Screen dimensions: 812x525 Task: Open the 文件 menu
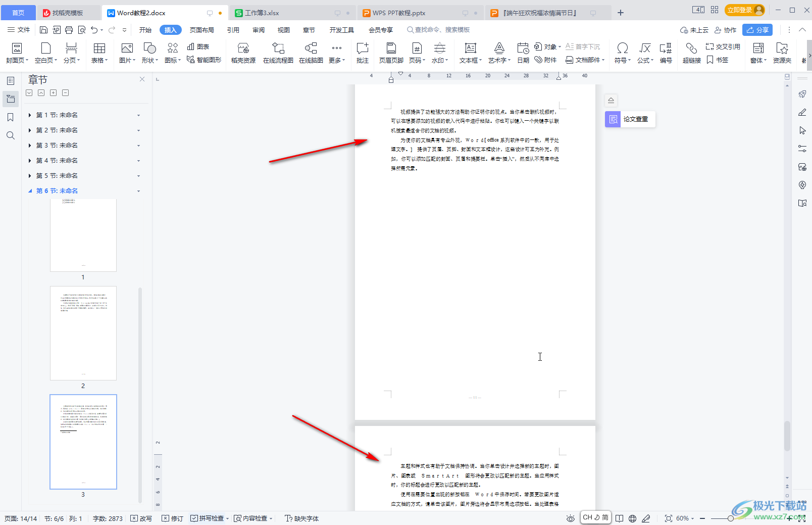(19, 30)
